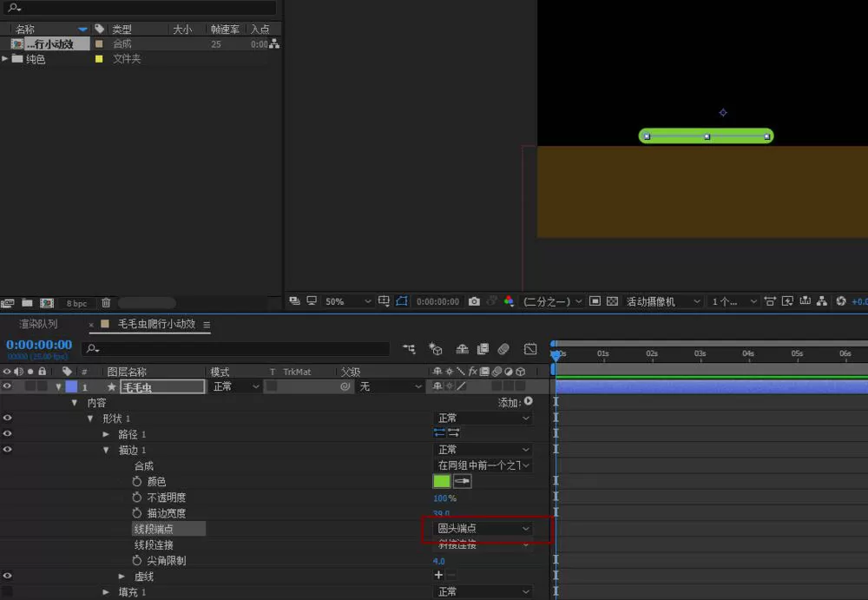Image resolution: width=868 pixels, height=600 pixels.
Task: Delete selected project item with the trash icon
Action: click(106, 303)
